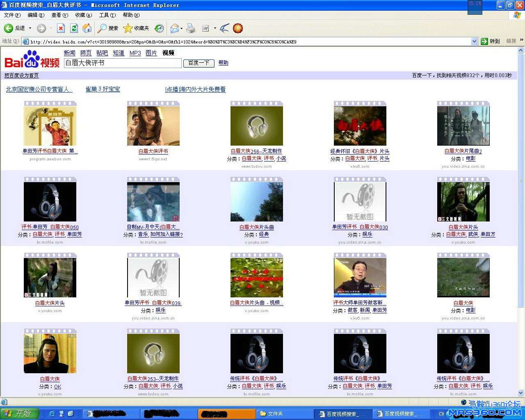
Task: Open the History toolbar icon
Action: [x=159, y=28]
